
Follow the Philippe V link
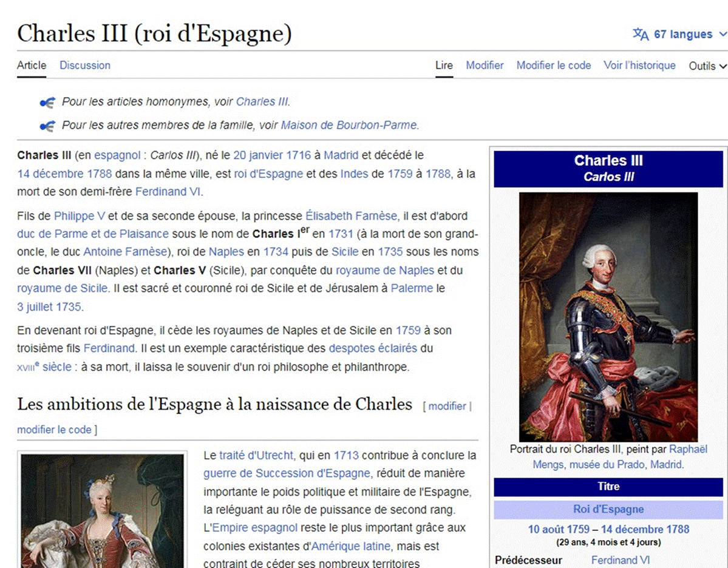(80, 216)
